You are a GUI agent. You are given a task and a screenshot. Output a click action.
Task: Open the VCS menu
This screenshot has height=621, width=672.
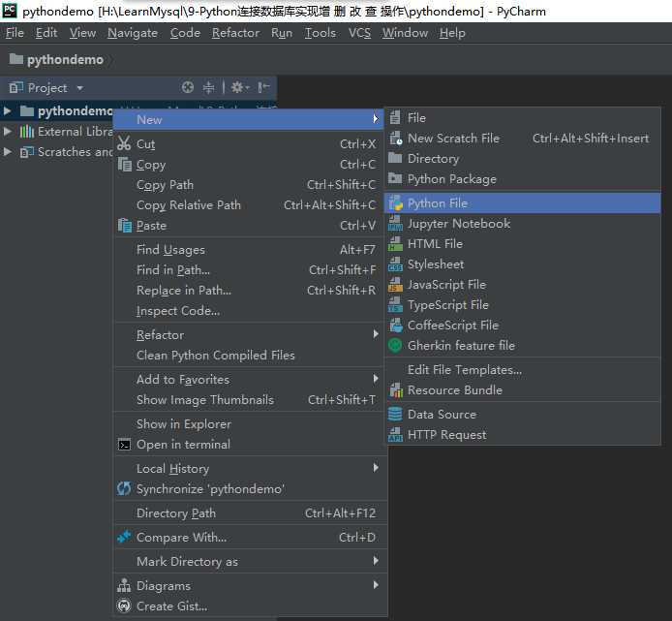coord(359,33)
